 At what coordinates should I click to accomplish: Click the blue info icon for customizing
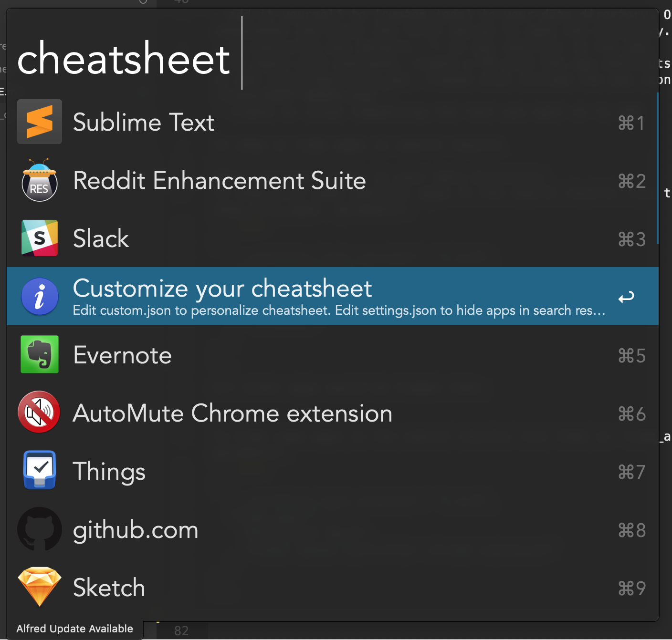40,296
